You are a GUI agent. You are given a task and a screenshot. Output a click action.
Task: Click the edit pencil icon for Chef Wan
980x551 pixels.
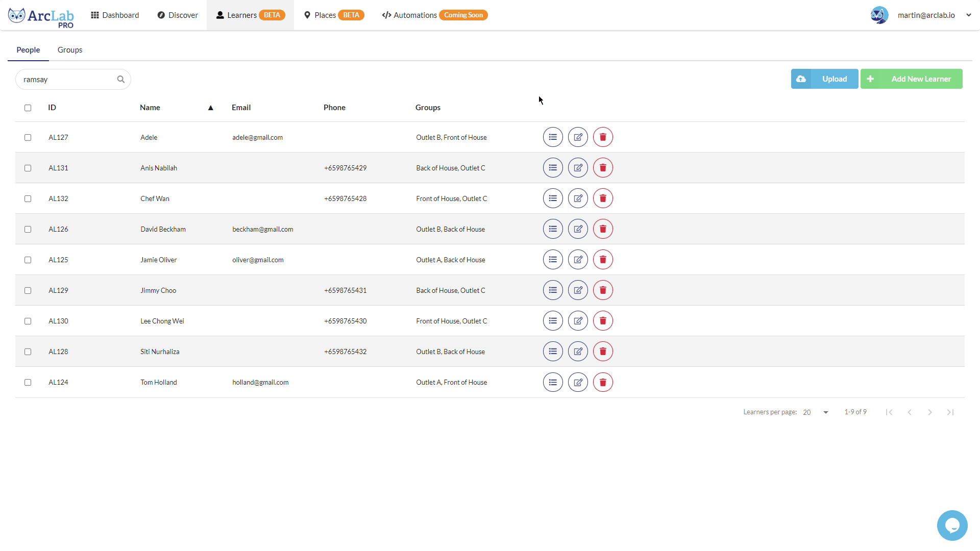578,198
